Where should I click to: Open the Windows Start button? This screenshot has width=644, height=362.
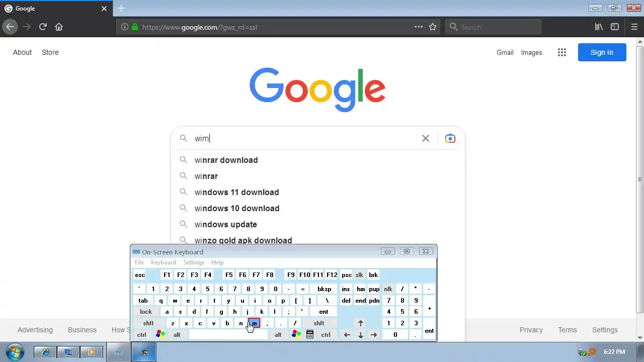coord(15,351)
